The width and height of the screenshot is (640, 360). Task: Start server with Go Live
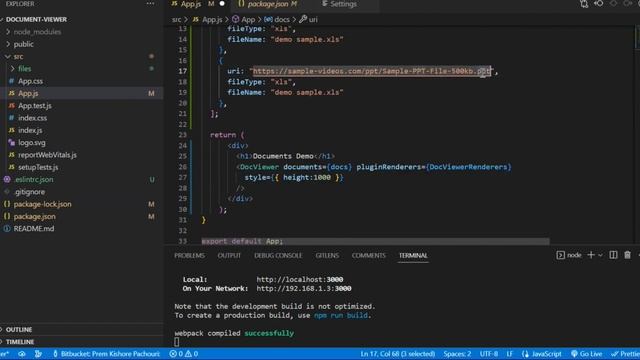pos(587,354)
